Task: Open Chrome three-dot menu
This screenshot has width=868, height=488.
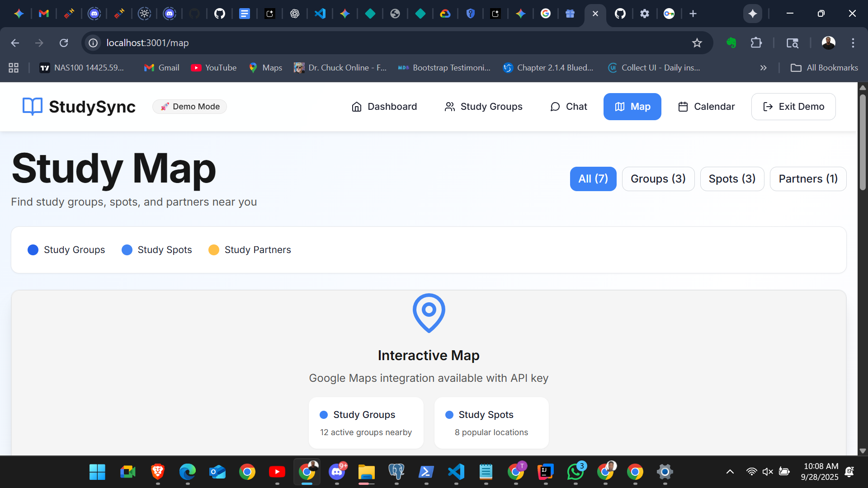Action: pyautogui.click(x=853, y=43)
